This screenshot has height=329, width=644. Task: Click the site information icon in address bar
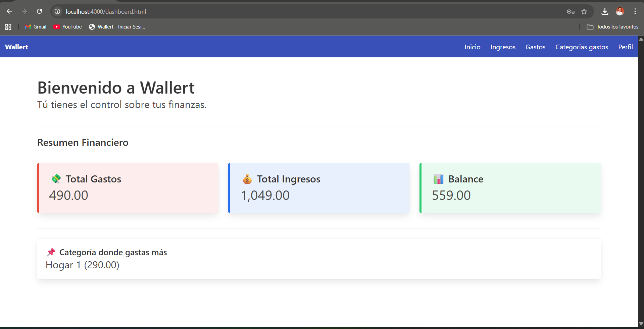(58, 11)
